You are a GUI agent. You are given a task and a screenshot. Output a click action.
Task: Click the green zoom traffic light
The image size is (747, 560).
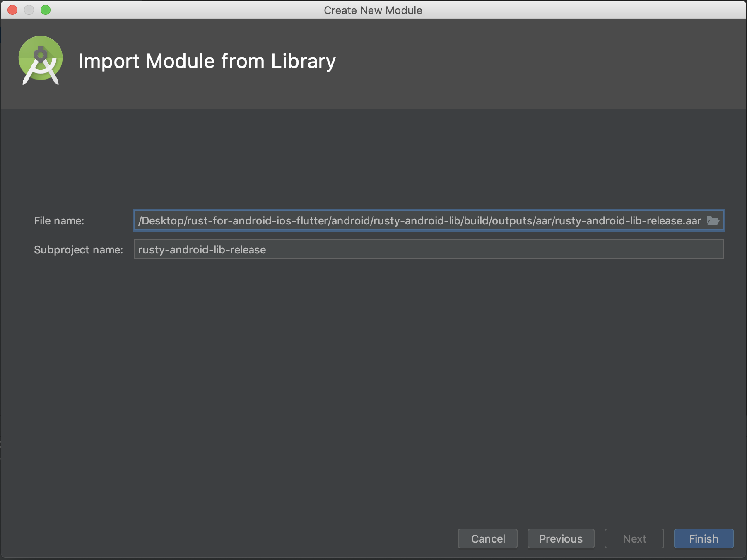coord(46,10)
